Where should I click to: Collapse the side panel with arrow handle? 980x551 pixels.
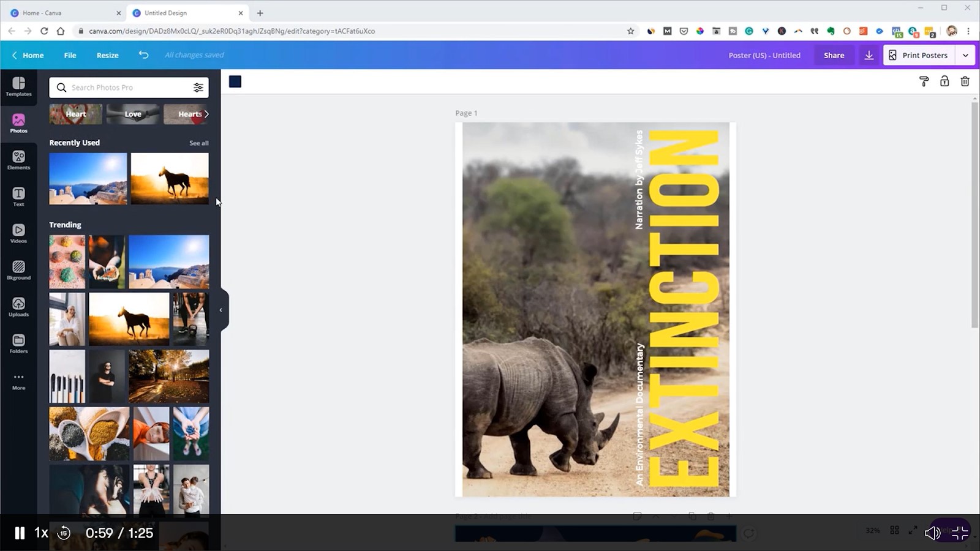(221, 310)
